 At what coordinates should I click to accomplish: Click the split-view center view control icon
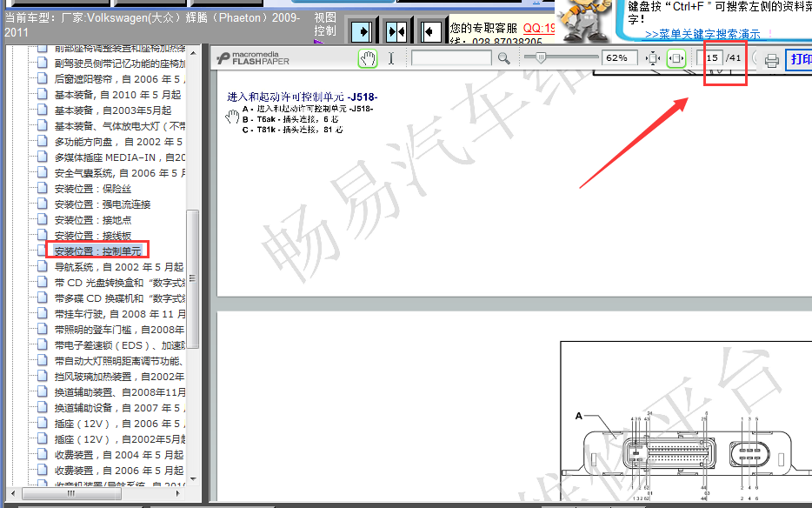[x=396, y=31]
